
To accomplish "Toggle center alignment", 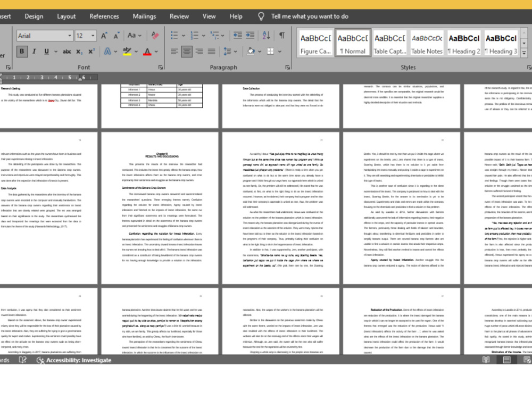I will (x=187, y=52).
